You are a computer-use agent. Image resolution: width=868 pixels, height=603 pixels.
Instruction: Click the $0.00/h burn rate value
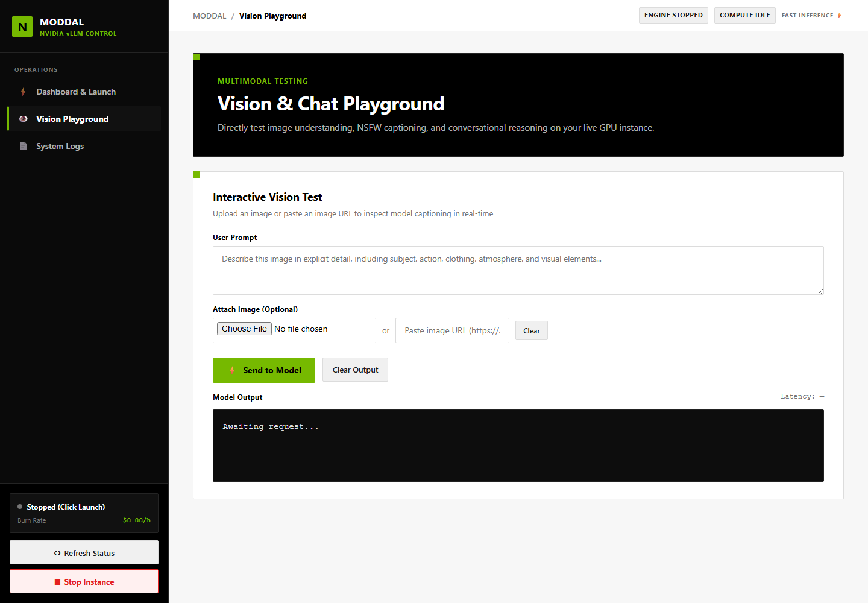[137, 520]
